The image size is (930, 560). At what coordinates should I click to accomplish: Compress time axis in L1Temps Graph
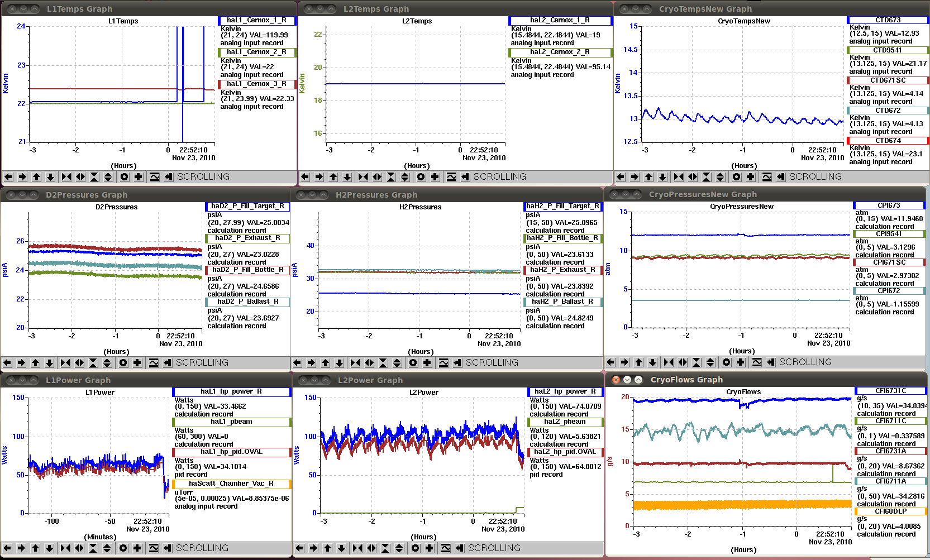[66, 177]
